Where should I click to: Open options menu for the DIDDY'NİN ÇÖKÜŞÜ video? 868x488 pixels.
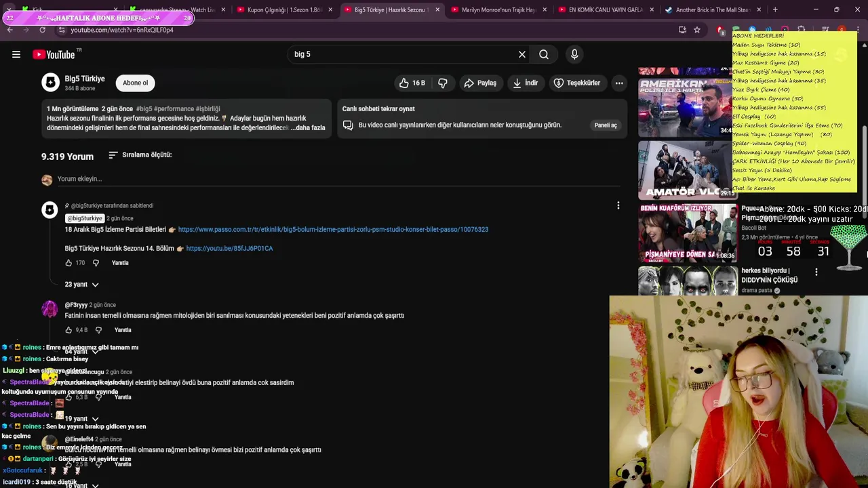[x=816, y=272]
